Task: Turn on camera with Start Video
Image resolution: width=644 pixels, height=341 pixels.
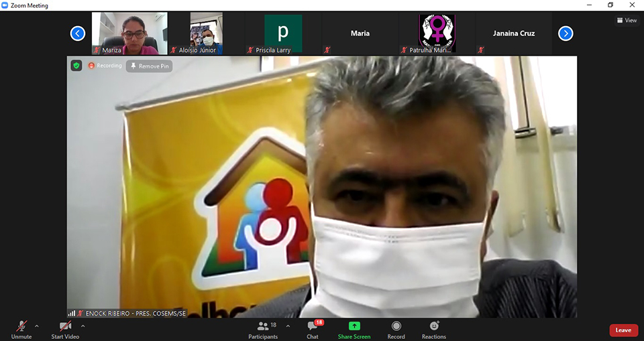Action: (66, 328)
